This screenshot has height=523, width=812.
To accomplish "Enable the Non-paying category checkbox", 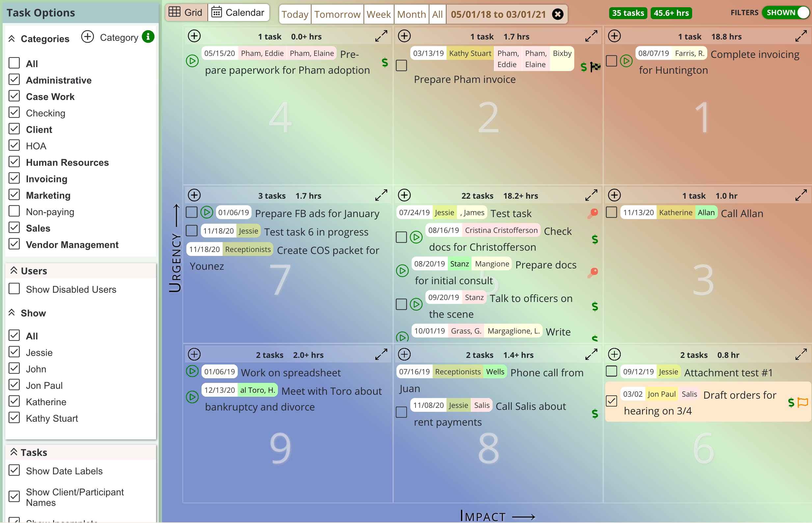I will tap(14, 211).
